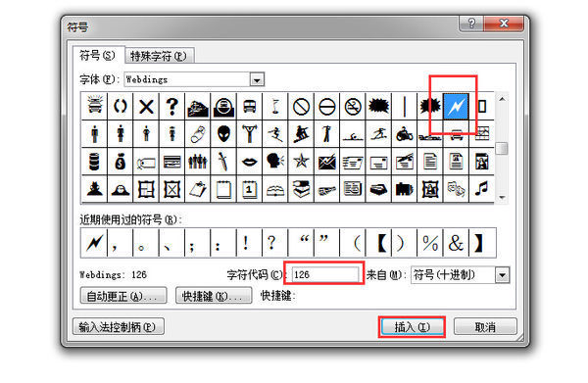Select the 】 bracket in recent symbols
The height and width of the screenshot is (383, 588).
(x=481, y=243)
